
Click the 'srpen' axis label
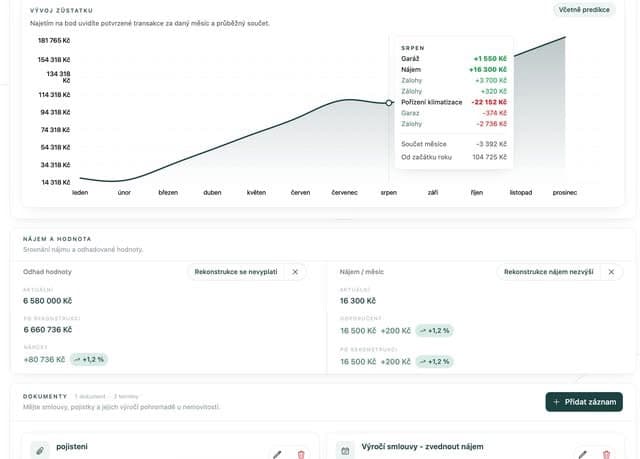click(389, 192)
